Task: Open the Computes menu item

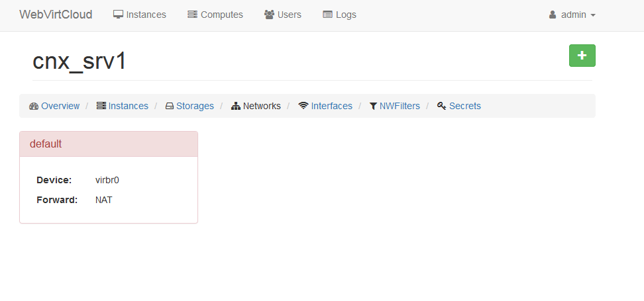Action: tap(221, 15)
